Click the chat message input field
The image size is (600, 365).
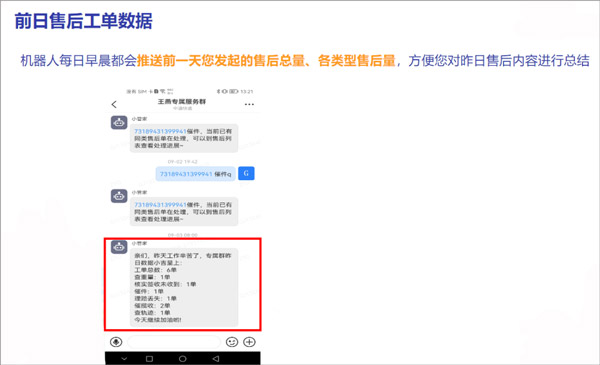click(x=174, y=342)
